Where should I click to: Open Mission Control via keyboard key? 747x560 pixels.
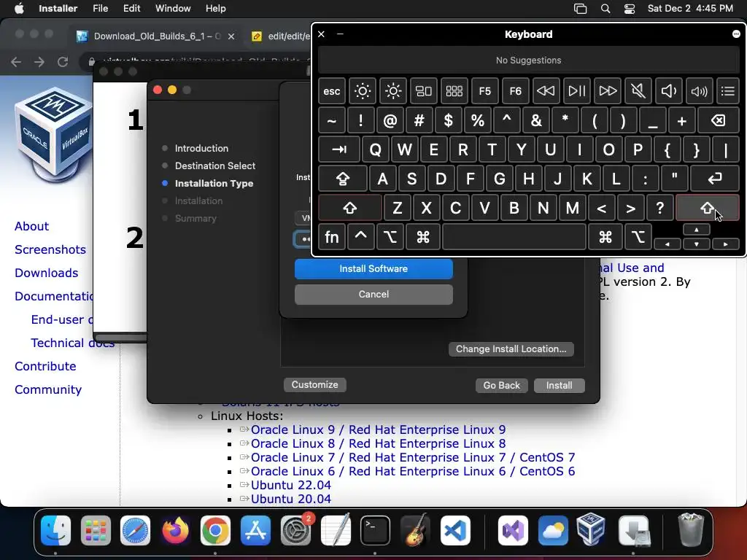pos(424,91)
